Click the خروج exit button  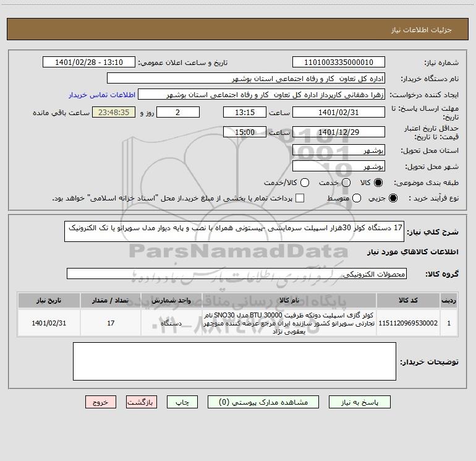pyautogui.click(x=101, y=402)
